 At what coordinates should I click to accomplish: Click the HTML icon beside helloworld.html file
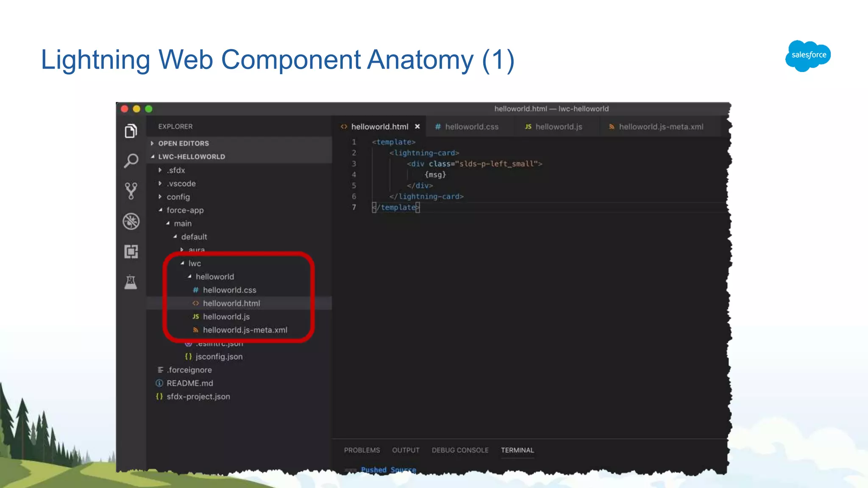coord(195,303)
